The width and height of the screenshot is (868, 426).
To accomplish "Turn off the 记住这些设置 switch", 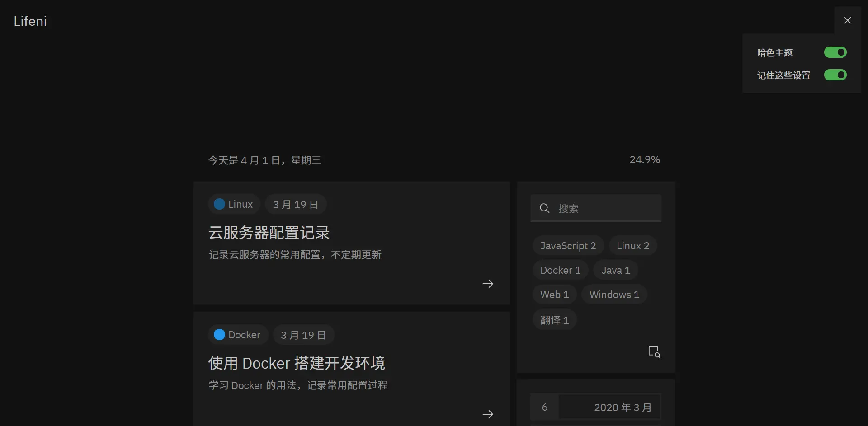I will (835, 75).
